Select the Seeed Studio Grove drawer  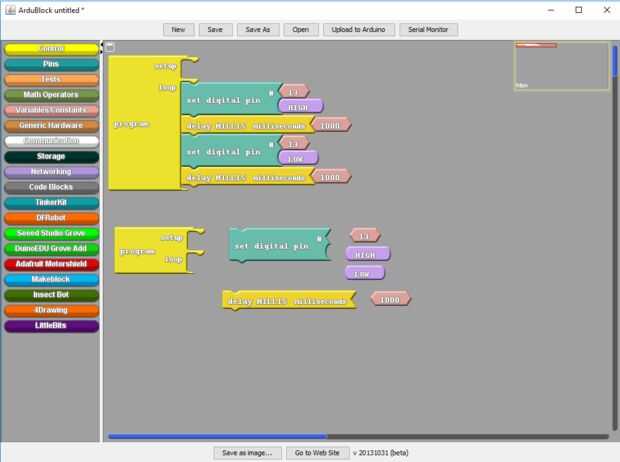(x=51, y=233)
